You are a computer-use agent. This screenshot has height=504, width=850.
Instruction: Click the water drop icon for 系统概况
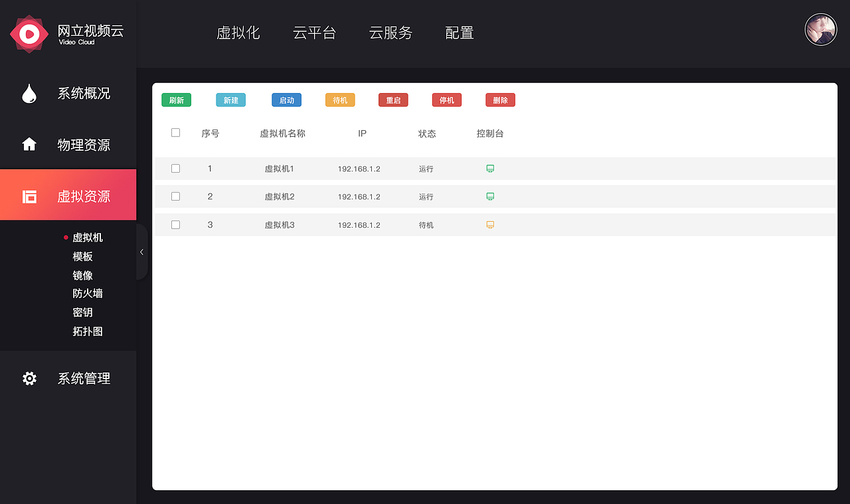click(x=29, y=94)
